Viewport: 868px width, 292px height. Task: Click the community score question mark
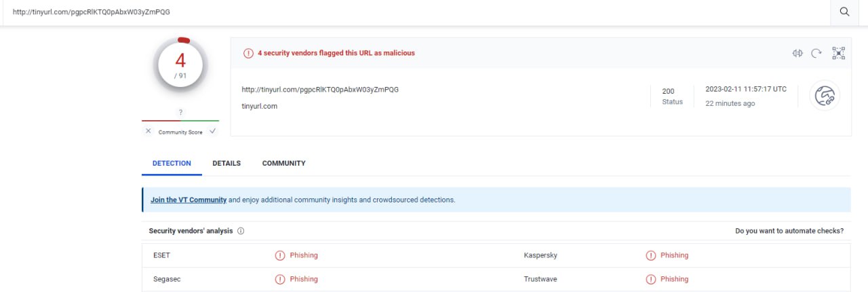[180, 112]
